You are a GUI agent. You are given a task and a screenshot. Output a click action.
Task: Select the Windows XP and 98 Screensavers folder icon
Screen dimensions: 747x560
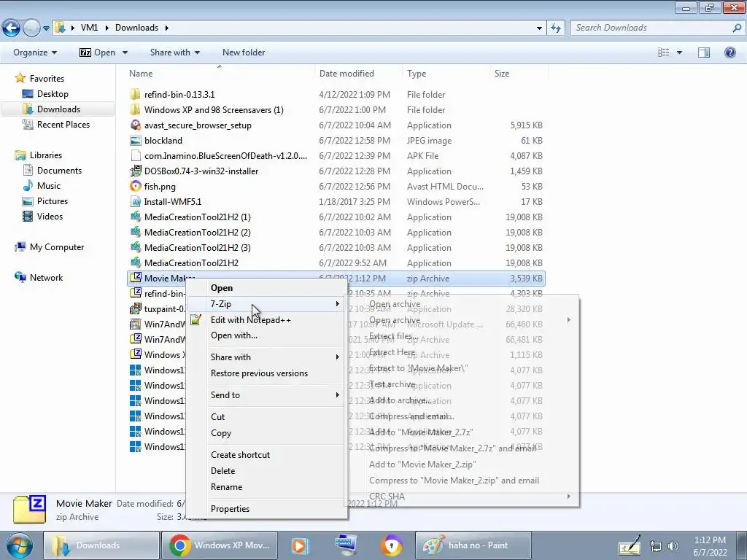tap(135, 109)
